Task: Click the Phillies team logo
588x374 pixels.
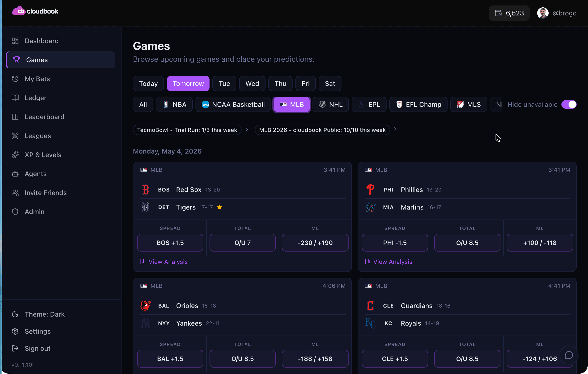Action: coord(370,190)
